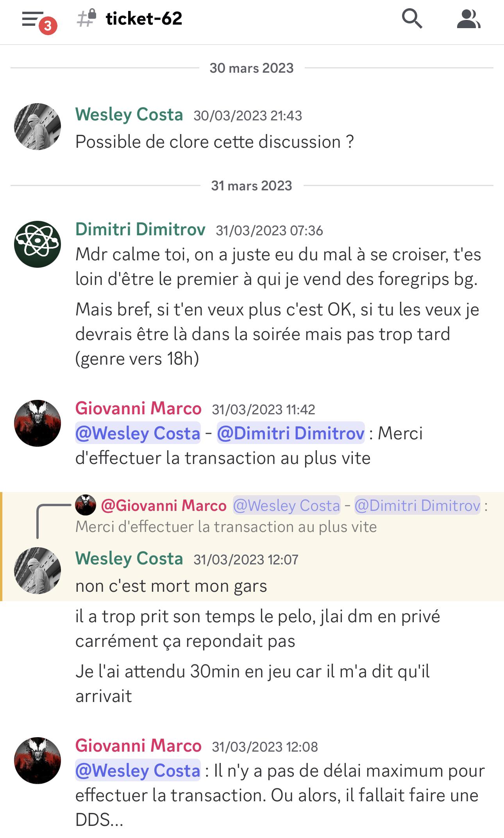The image size is (504, 838).
Task: Open the channel list hamburger menu
Action: pyautogui.click(x=33, y=19)
